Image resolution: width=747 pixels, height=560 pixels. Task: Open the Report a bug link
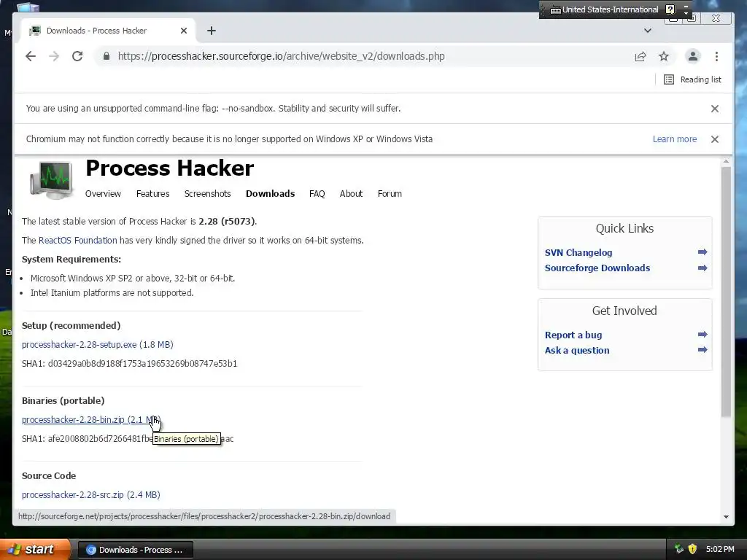coord(573,335)
